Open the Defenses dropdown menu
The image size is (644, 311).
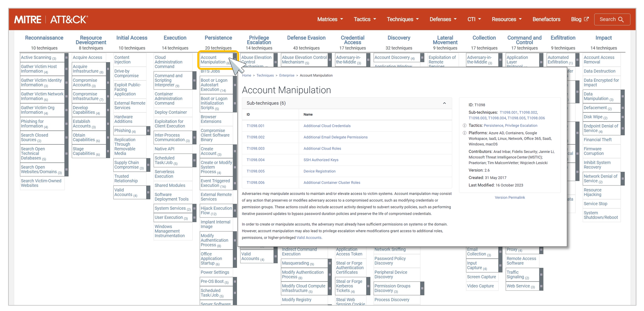pos(443,19)
